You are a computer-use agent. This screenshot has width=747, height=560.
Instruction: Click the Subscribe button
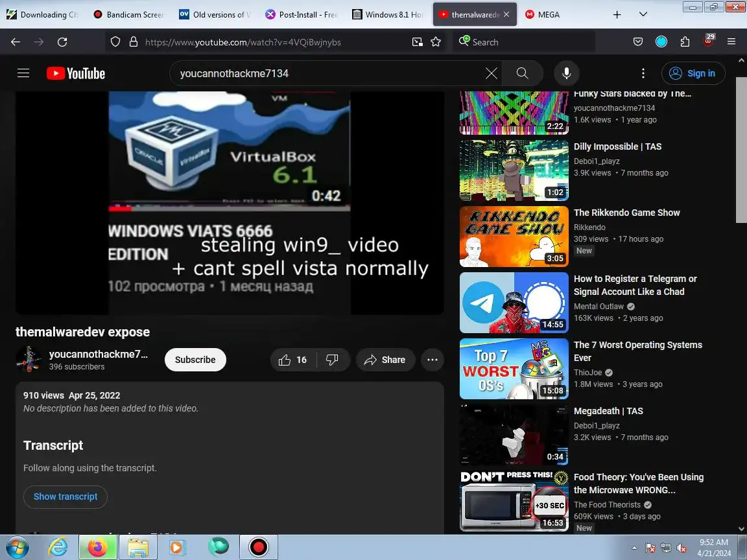pyautogui.click(x=195, y=360)
